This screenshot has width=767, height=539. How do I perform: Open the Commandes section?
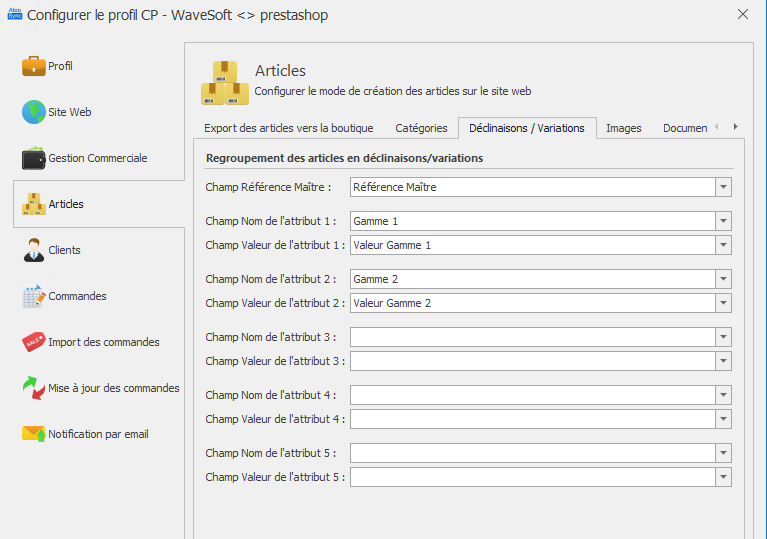tap(77, 296)
